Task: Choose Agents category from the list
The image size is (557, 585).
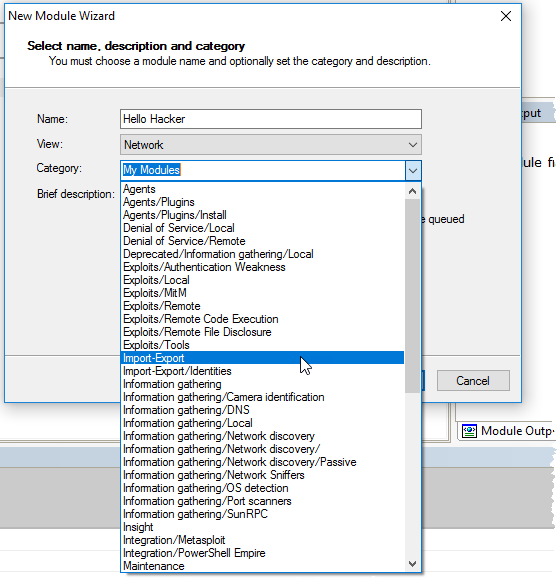Action: [263, 189]
